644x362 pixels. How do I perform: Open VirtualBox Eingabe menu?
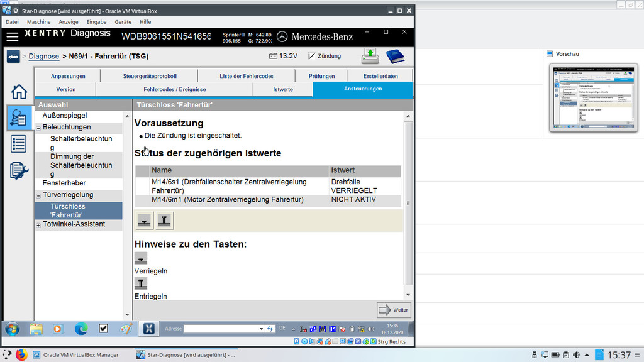pyautogui.click(x=96, y=22)
